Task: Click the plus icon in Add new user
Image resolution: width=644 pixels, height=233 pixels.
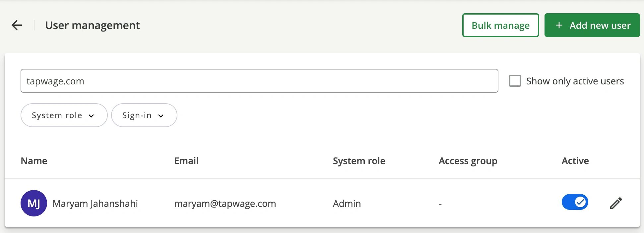Action: (559, 25)
